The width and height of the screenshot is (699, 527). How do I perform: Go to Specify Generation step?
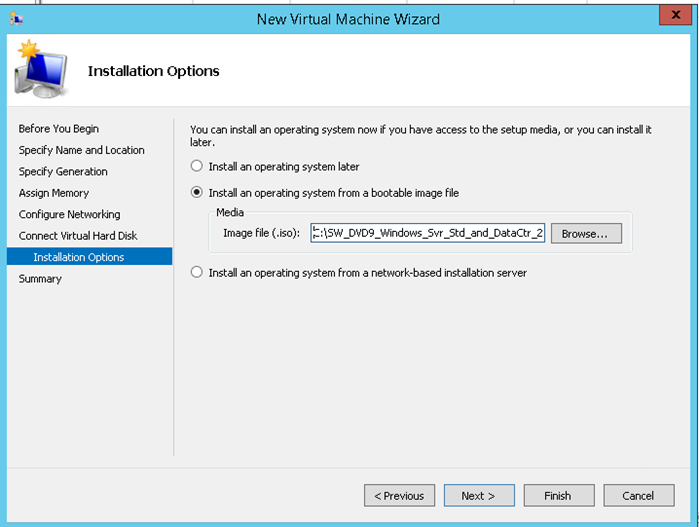(63, 171)
